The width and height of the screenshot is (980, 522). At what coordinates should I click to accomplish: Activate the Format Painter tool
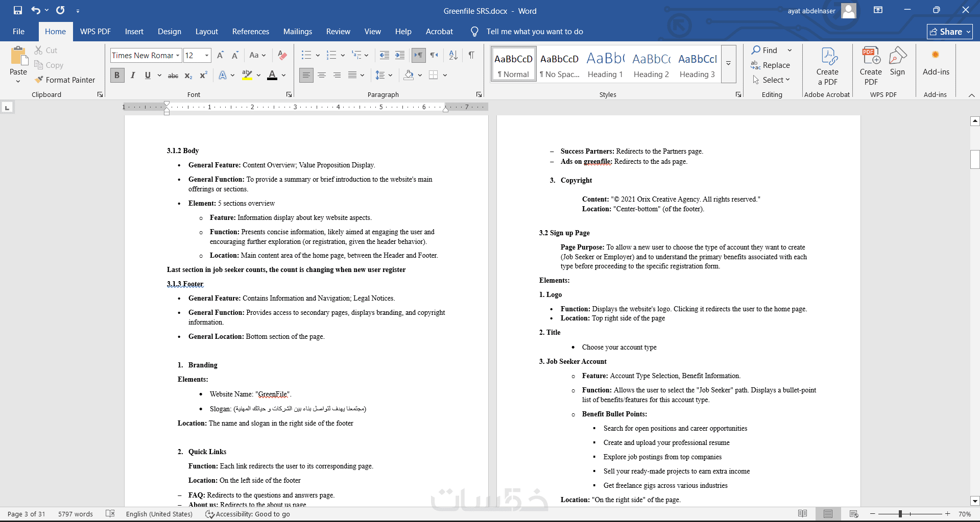coord(65,80)
